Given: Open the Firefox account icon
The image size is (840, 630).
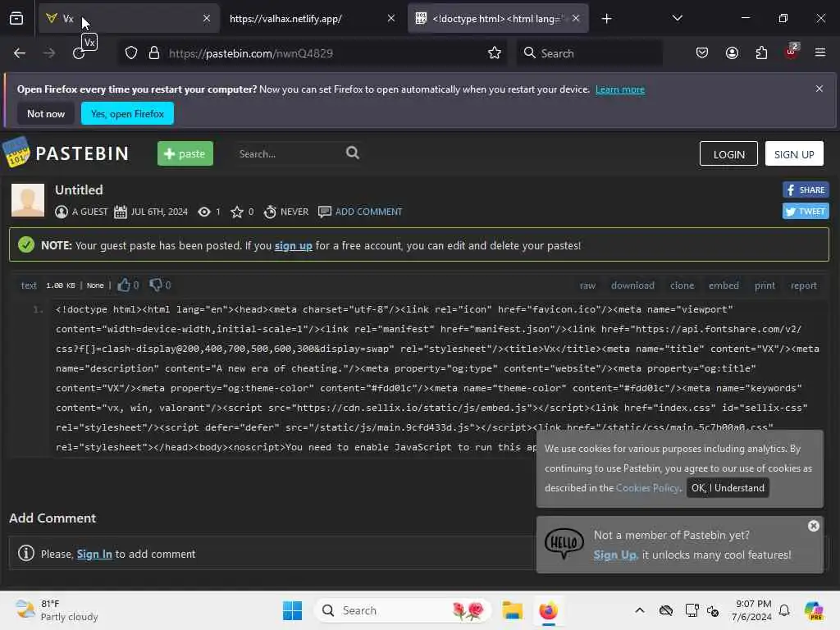Looking at the screenshot, I should pos(732,53).
